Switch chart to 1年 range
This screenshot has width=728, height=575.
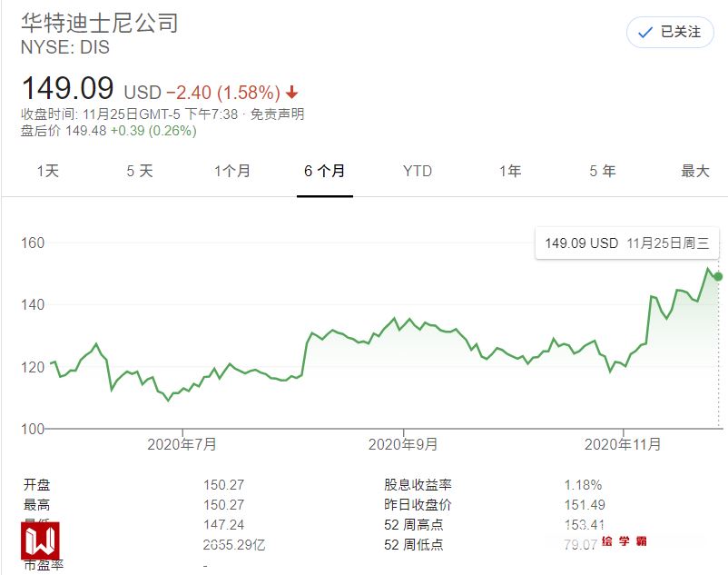(510, 171)
